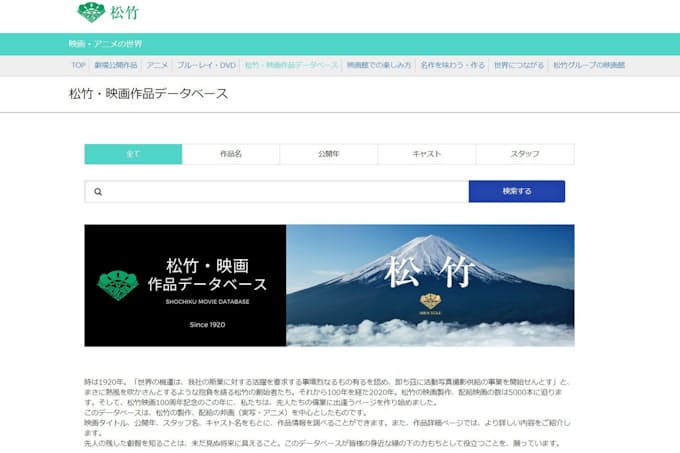Open the 世界につながる navigation link
Viewport: 680px width, 453px height.
518,65
